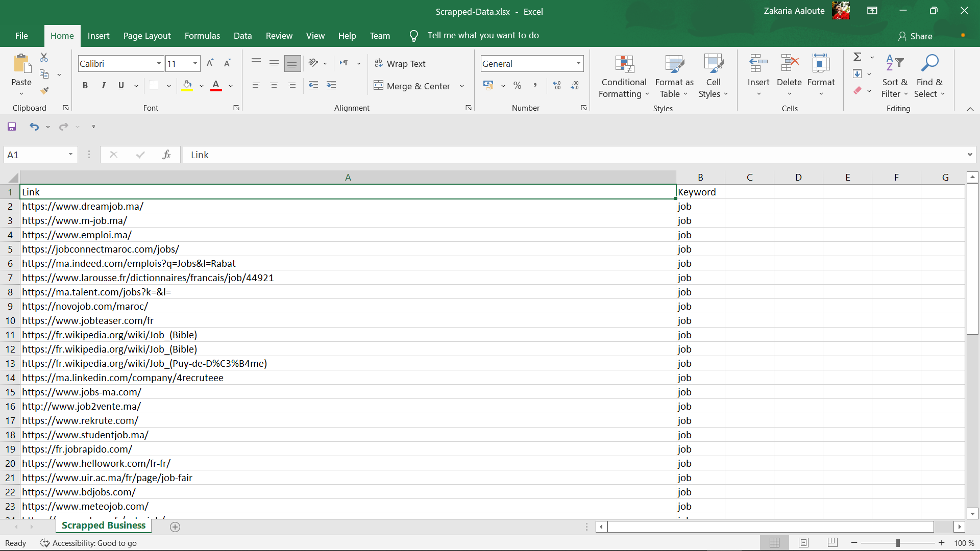
Task: Switch to the Page Layout tab
Action: tap(147, 36)
